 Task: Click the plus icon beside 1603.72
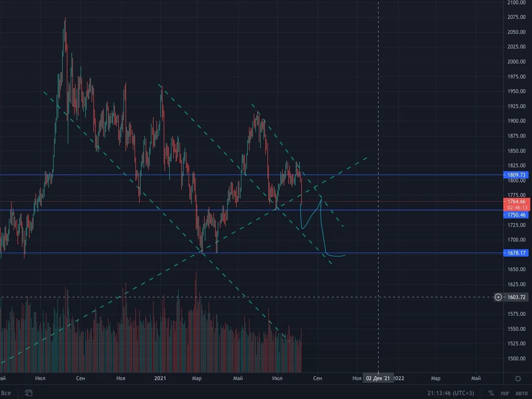tap(498, 297)
